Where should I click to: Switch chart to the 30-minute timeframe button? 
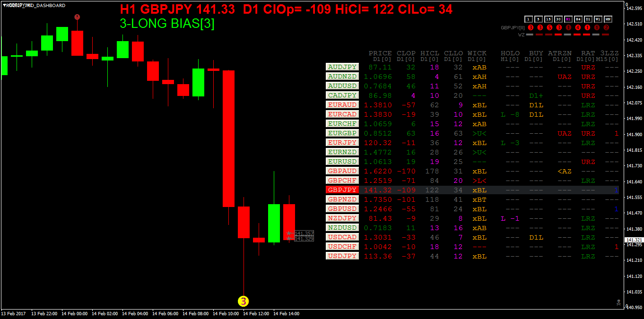(x=559, y=19)
